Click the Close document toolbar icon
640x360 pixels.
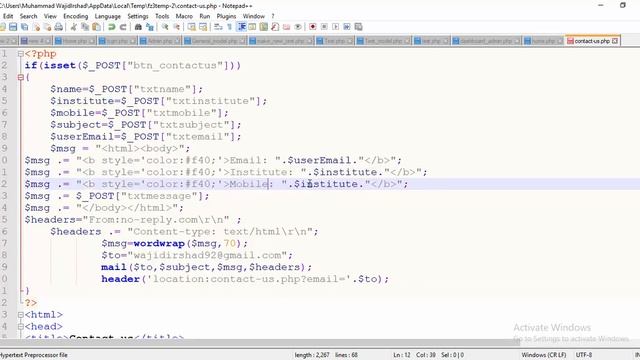point(36,27)
